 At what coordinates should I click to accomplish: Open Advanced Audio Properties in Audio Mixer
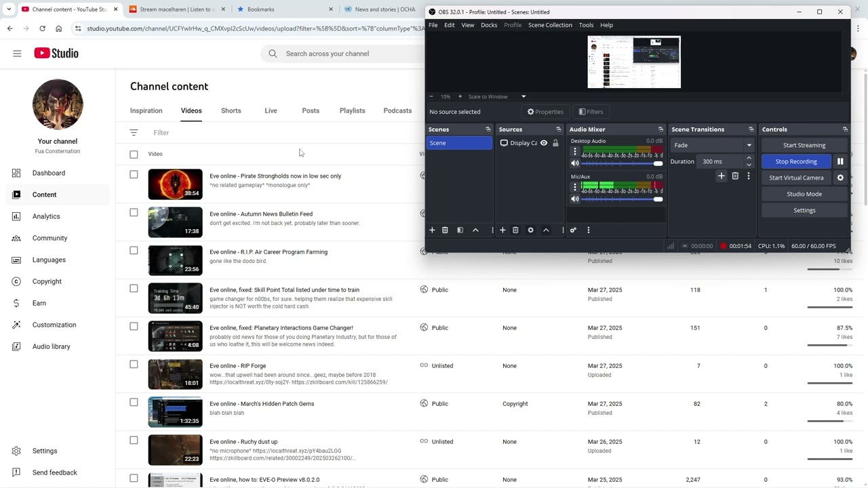(x=573, y=230)
